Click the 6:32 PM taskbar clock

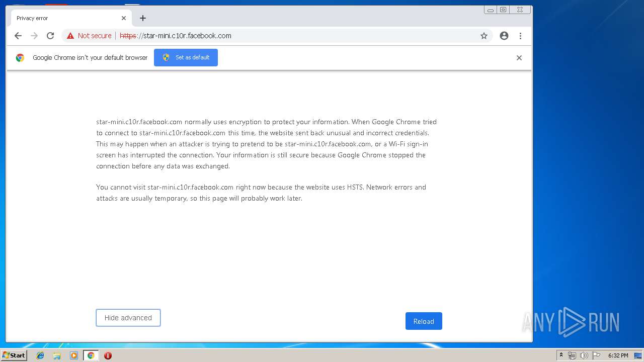(618, 355)
